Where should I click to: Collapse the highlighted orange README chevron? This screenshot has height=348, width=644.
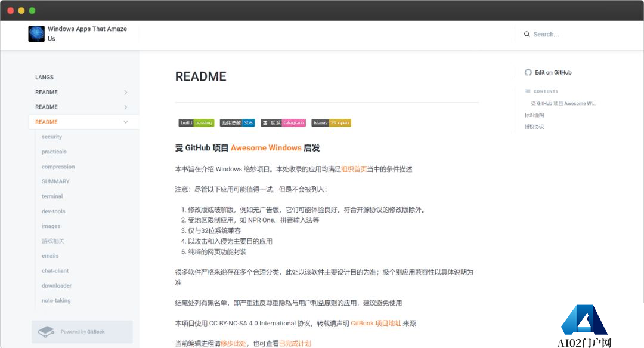(126, 122)
